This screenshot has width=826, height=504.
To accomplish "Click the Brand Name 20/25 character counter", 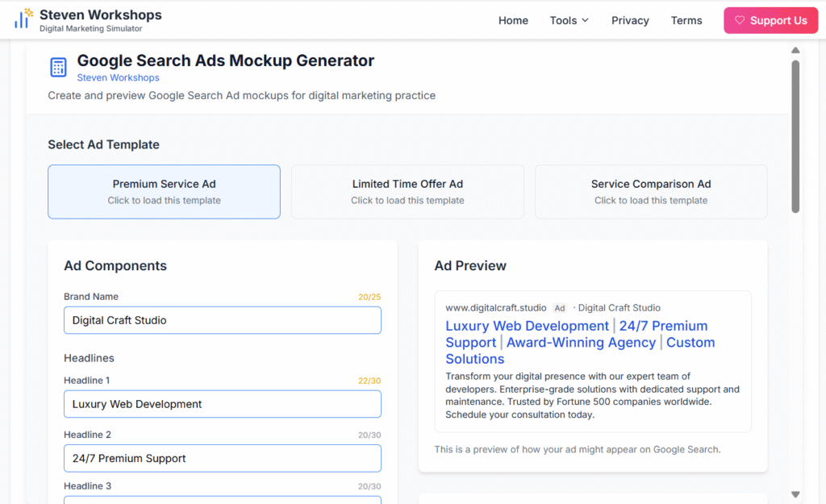I will [x=369, y=297].
